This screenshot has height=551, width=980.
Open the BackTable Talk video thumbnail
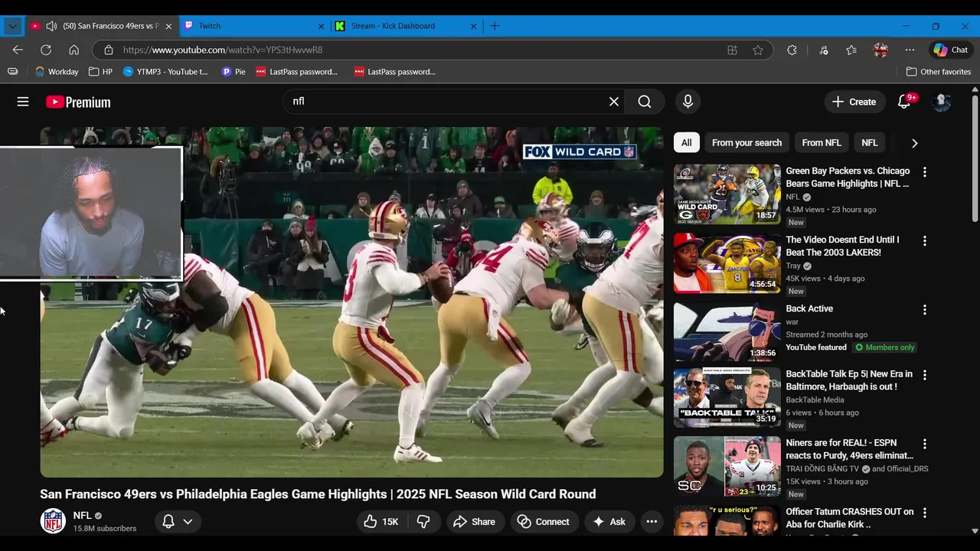pyautogui.click(x=727, y=397)
